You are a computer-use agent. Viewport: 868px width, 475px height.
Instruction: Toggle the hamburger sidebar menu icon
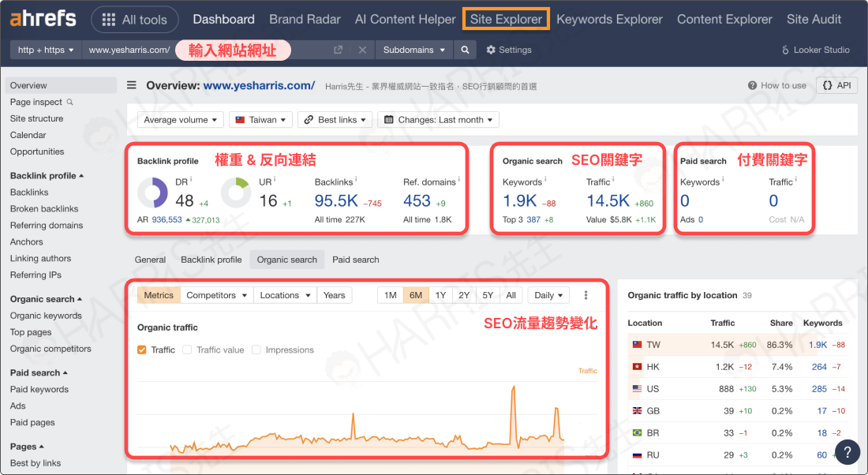point(131,85)
